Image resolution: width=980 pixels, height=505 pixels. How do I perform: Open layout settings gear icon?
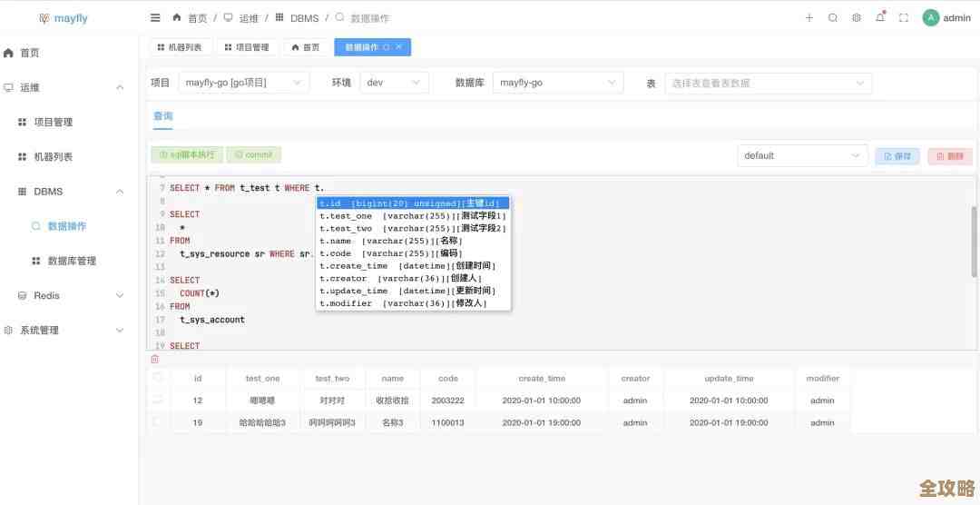[x=857, y=17]
